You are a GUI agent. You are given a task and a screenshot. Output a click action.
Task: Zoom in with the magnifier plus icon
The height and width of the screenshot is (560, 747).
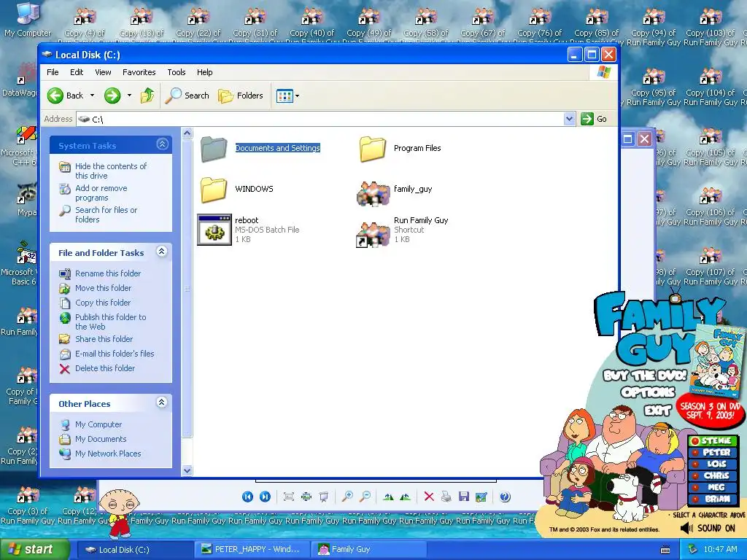tap(347, 497)
